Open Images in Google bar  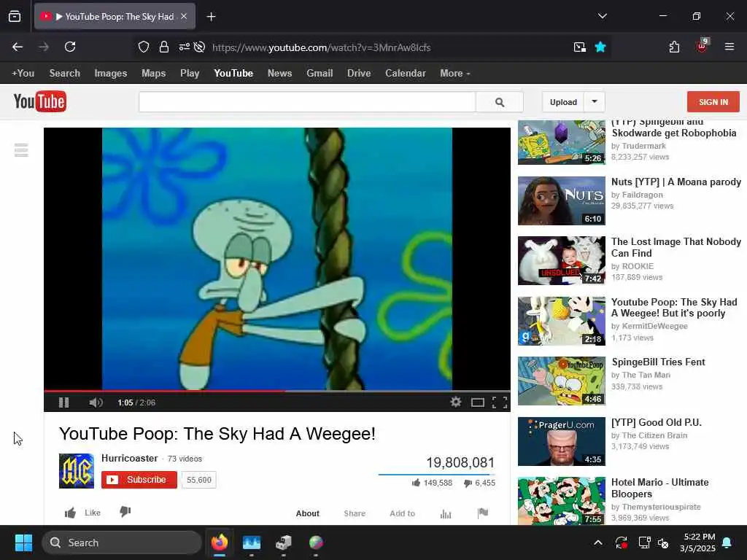[111, 74]
